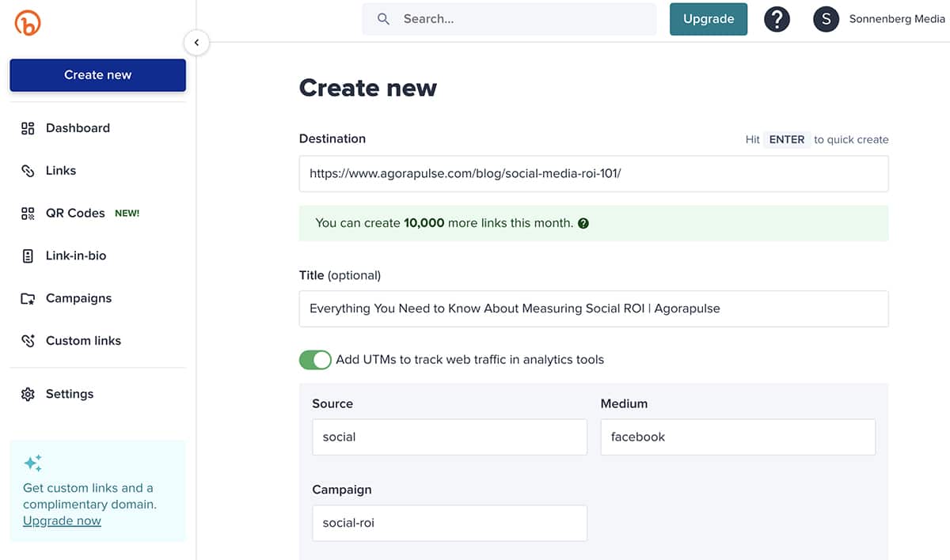Follow the Upgrade now link
Viewport: 950px width, 560px height.
(x=62, y=521)
